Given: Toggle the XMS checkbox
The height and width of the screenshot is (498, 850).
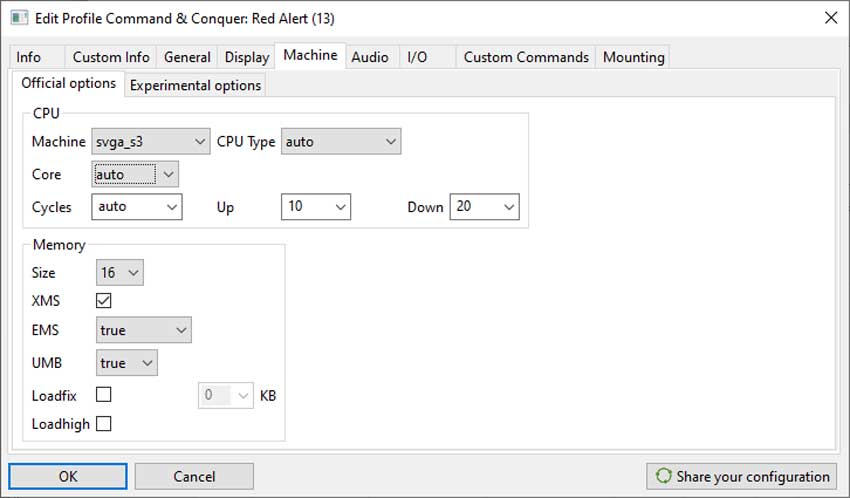Looking at the screenshot, I should tap(104, 300).
